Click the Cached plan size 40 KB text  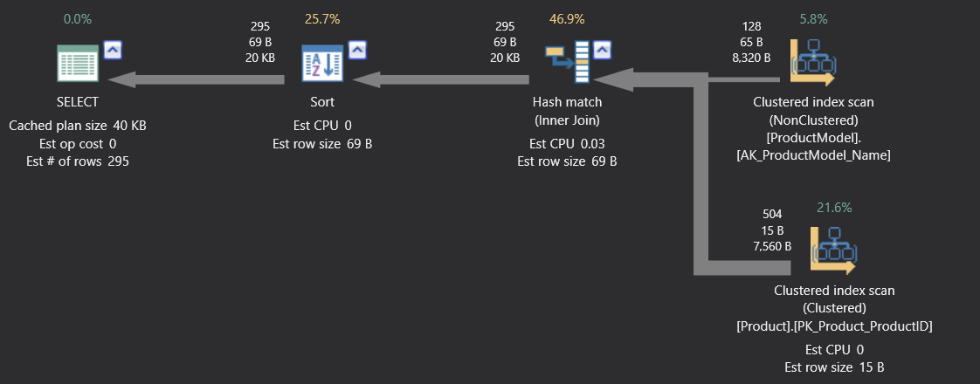pos(78,126)
